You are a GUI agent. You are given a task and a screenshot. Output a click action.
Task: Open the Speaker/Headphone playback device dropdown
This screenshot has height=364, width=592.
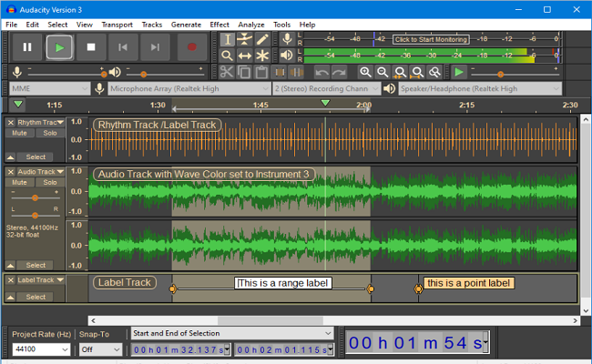[x=480, y=88]
